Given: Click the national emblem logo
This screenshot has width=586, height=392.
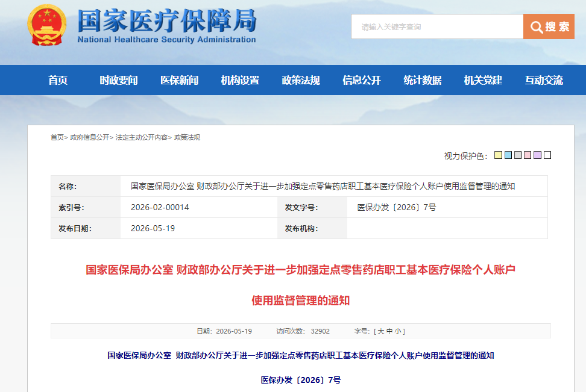Looking at the screenshot, I should pyautogui.click(x=46, y=25).
